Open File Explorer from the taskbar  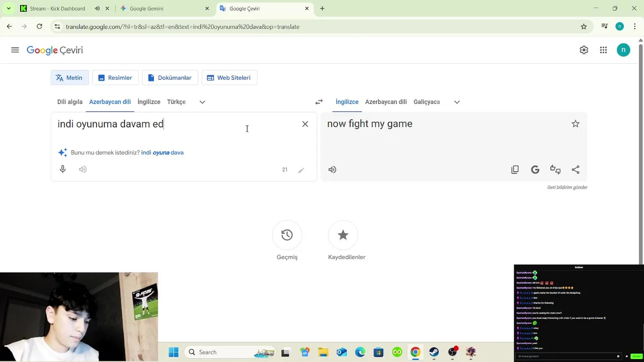point(323,352)
